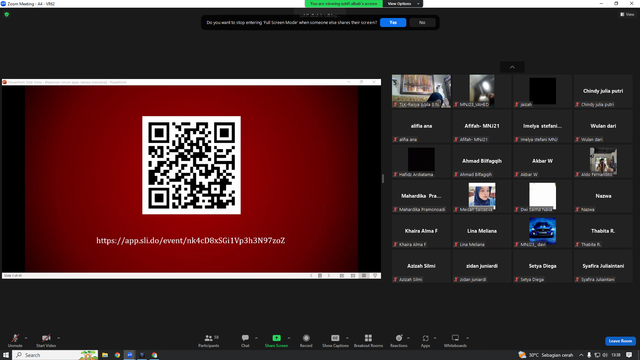640x360 pixels.
Task: Select Nazwa participant tile
Action: (603, 196)
